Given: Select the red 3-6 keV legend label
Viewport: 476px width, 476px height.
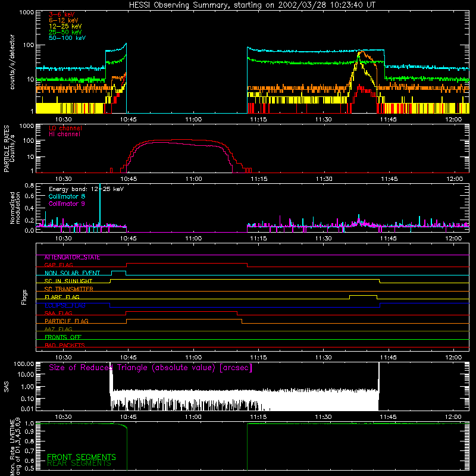Looking at the screenshot, I should click(62, 14).
